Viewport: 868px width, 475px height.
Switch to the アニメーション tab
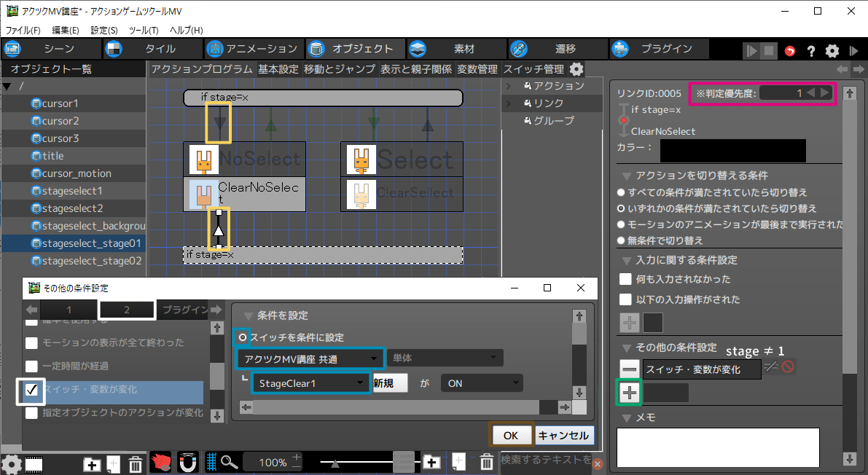click(x=253, y=49)
